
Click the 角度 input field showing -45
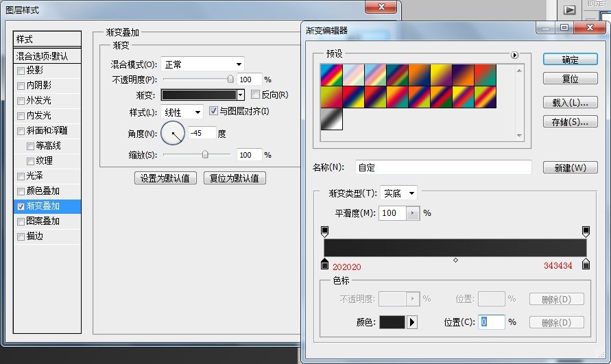click(202, 133)
